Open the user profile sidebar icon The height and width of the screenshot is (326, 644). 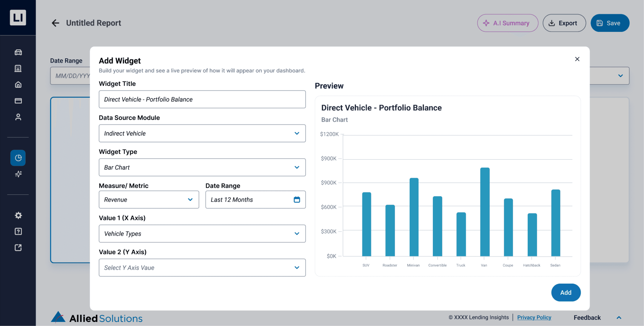tap(18, 117)
